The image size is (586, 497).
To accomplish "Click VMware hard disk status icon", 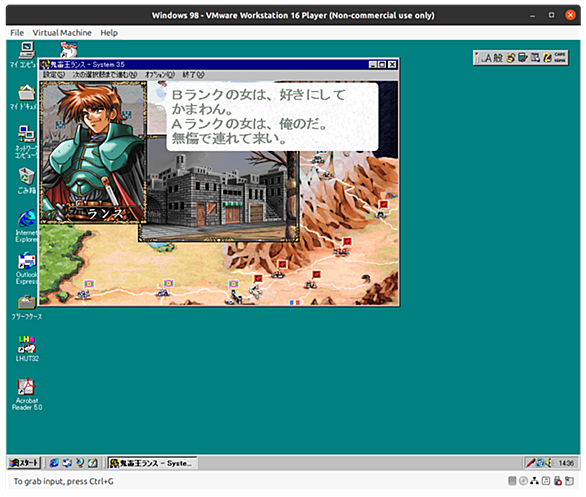I will pyautogui.click(x=512, y=481).
